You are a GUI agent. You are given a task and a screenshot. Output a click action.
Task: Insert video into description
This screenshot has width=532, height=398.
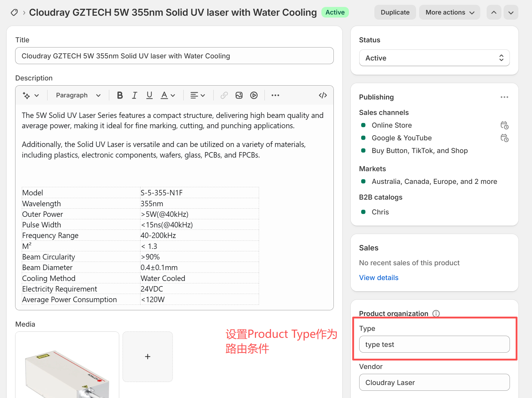click(254, 95)
